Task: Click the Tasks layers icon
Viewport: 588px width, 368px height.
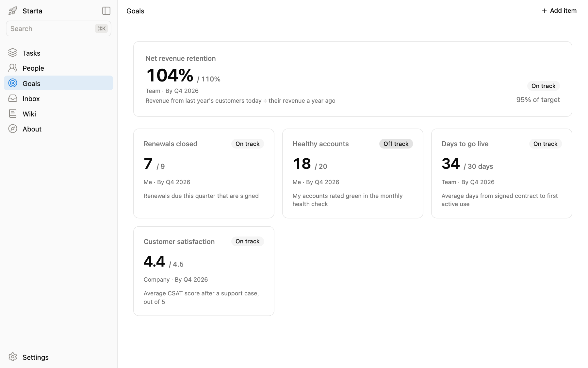Action: tap(13, 53)
